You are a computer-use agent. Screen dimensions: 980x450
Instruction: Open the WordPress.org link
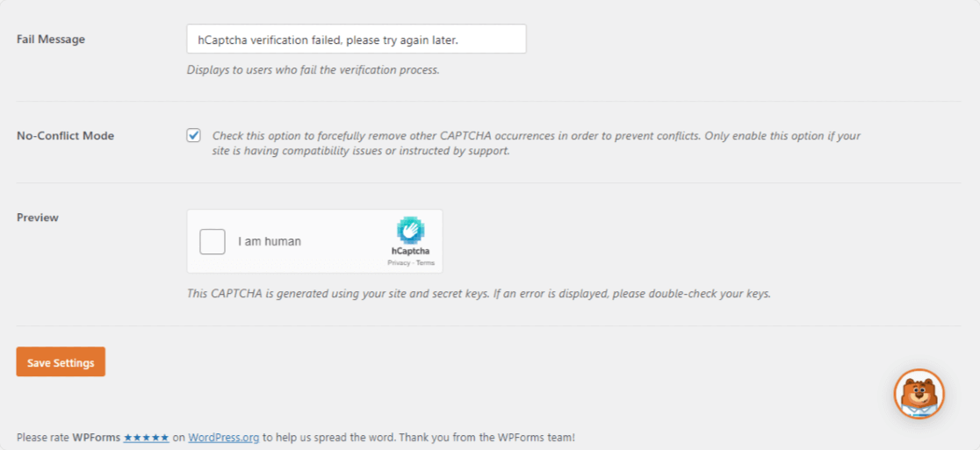[x=224, y=438]
